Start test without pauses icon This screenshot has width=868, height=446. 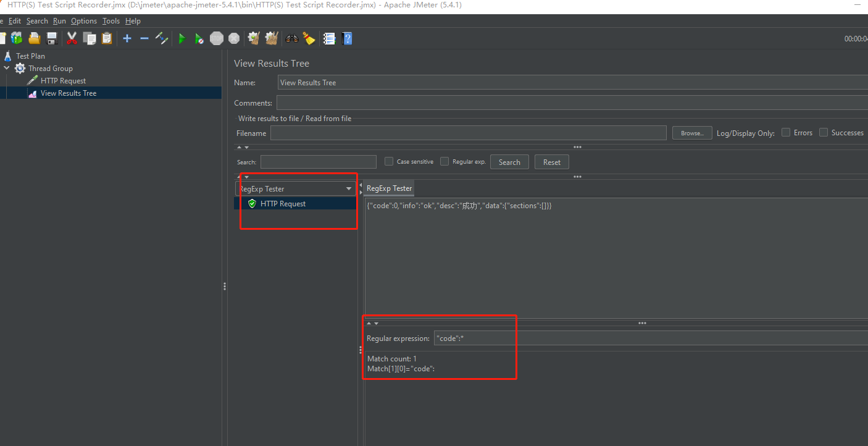(x=199, y=38)
